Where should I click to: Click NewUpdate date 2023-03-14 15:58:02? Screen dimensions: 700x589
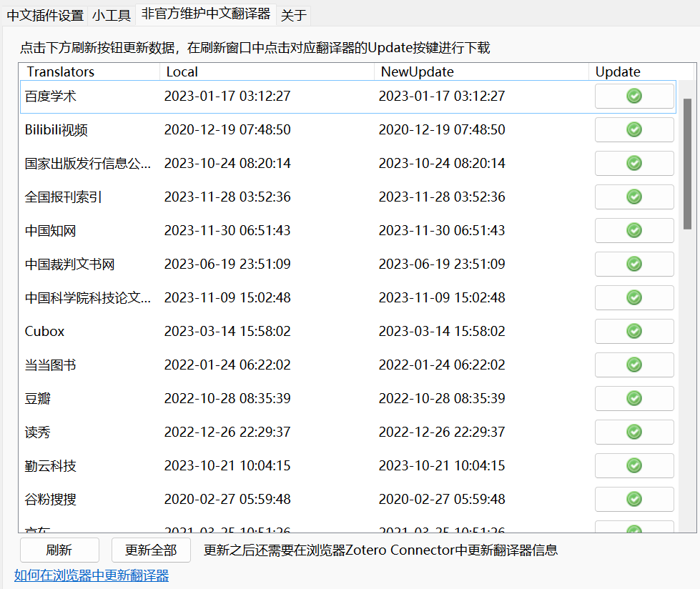[442, 331]
